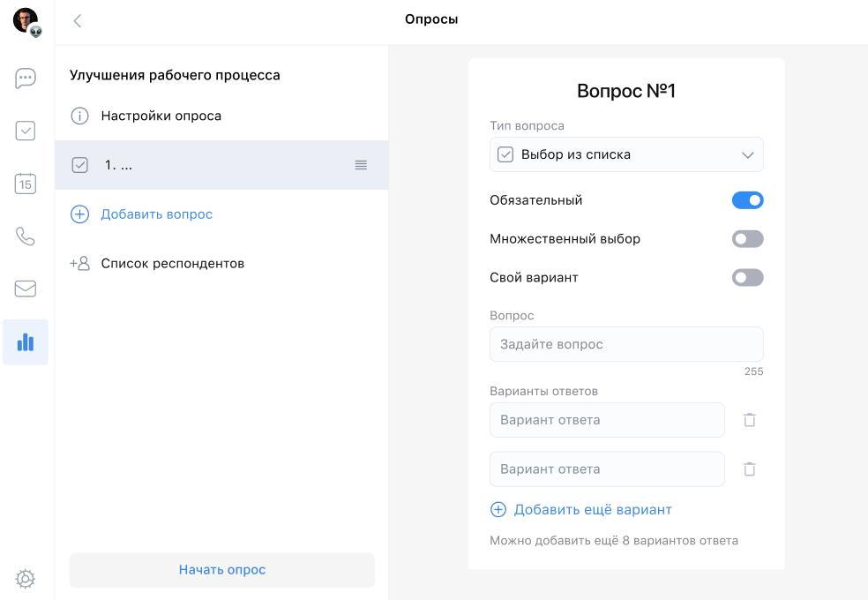
Task: Open the calendar icon in sidebar
Action: 26,184
